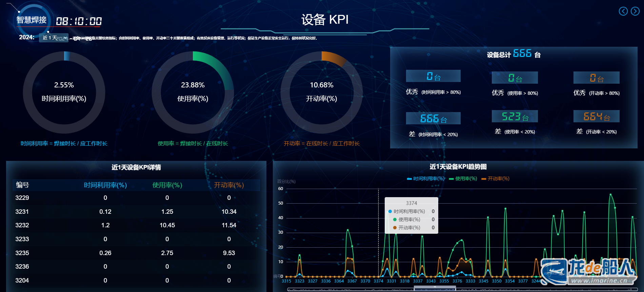Viewport: 644px width, 292px height.
Task: Click the 666台 poor 时间利用率 count box
Action: pos(433,118)
